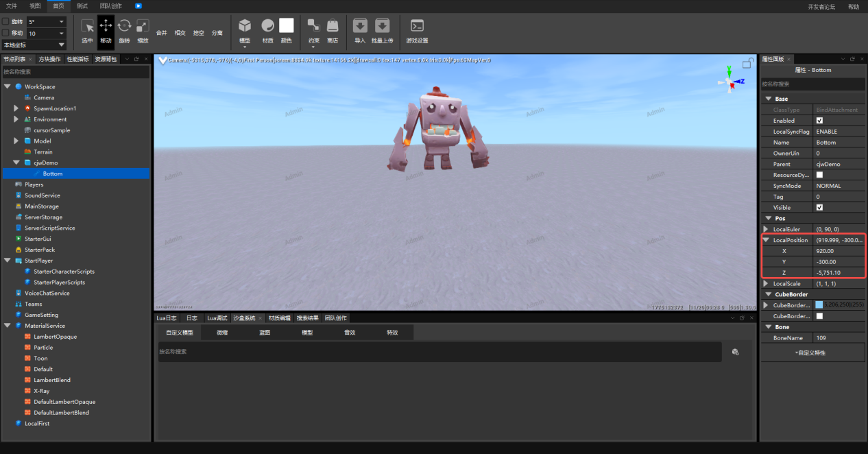
Task: Select the 选中 (select) tool
Action: coord(87,31)
